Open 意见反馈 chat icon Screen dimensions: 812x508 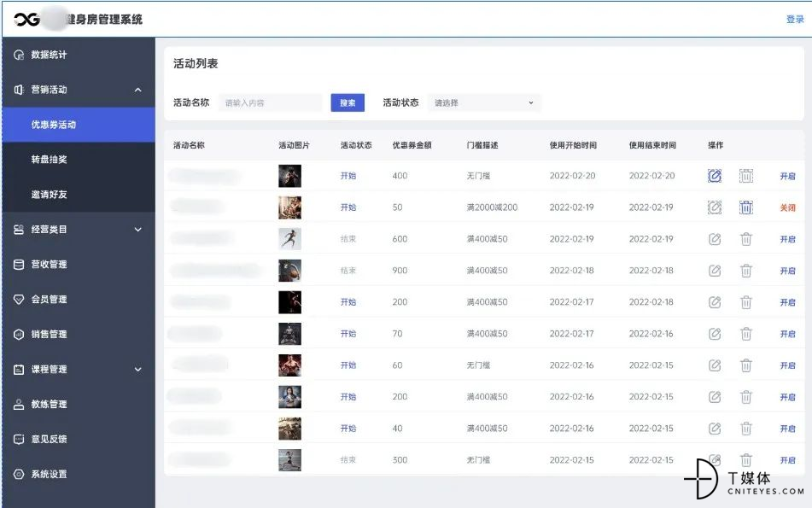click(19, 439)
